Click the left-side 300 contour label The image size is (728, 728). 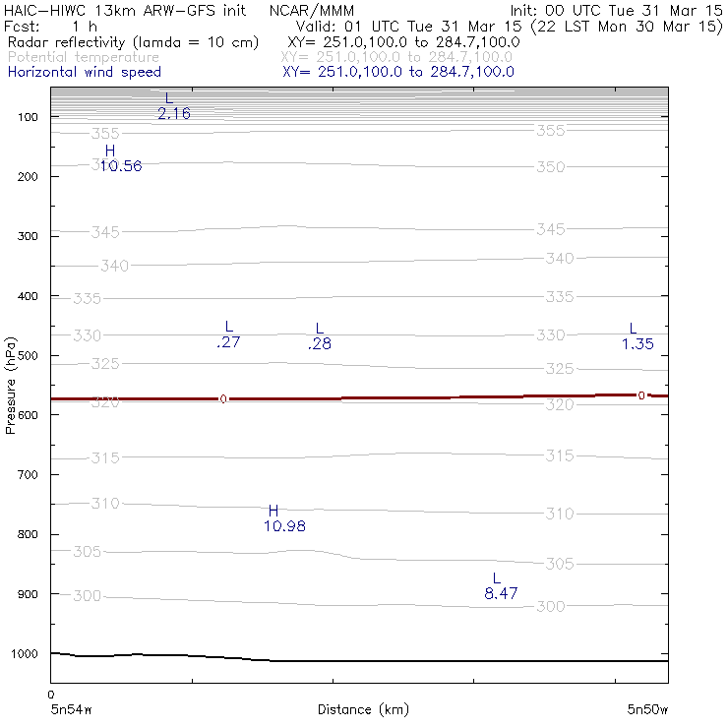click(87, 595)
